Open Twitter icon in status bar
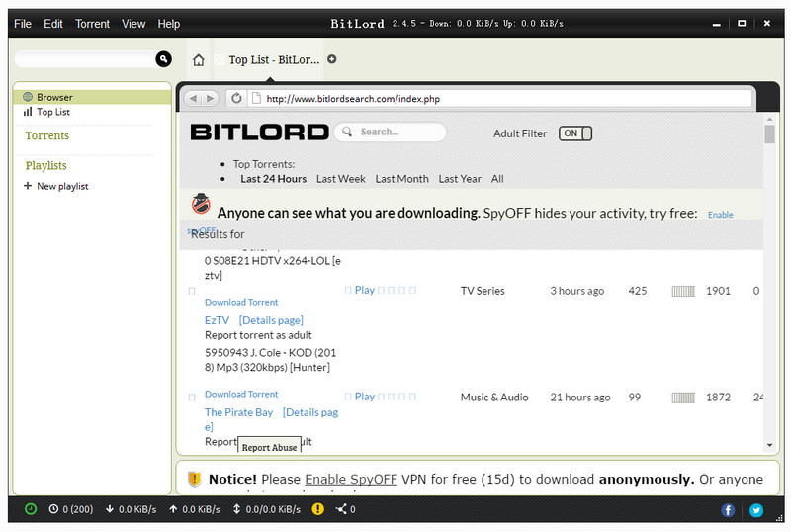This screenshot has height=532, width=791. point(756,510)
